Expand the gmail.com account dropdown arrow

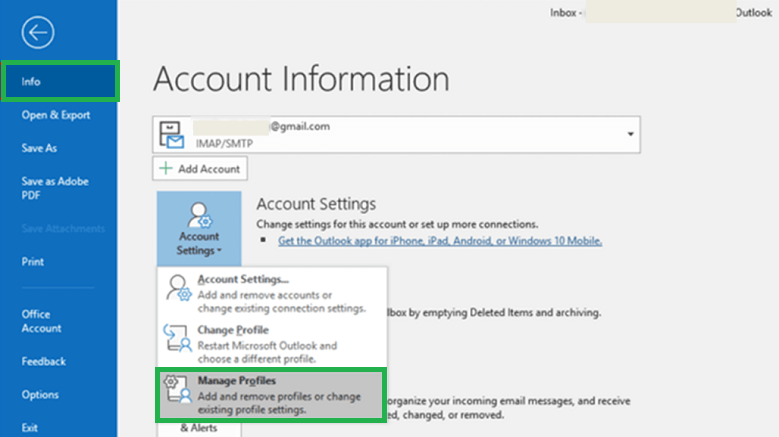point(630,134)
